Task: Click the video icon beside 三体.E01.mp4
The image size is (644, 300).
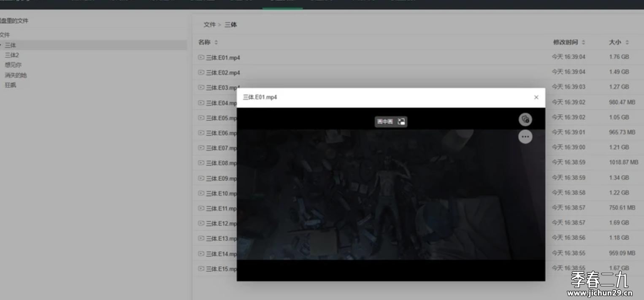Action: click(x=201, y=57)
